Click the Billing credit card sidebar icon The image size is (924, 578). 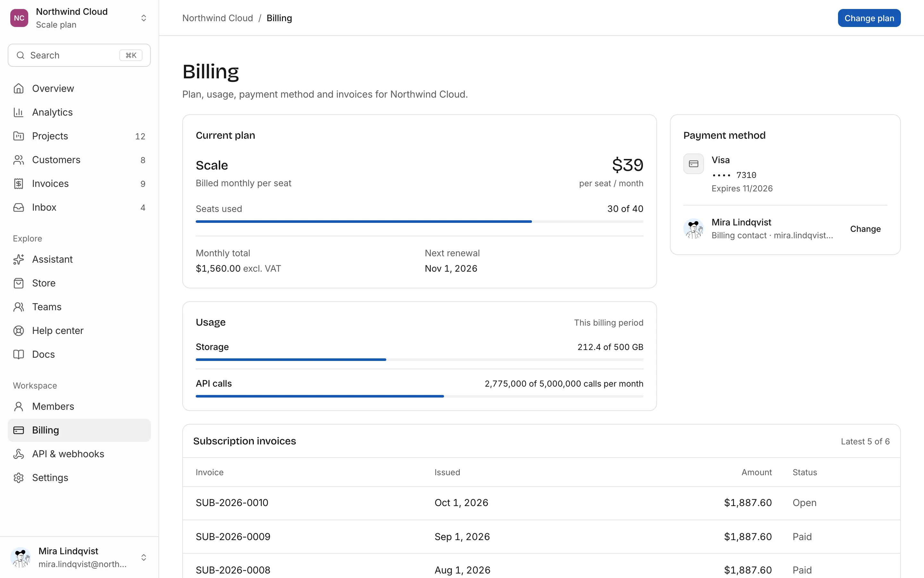(x=18, y=430)
